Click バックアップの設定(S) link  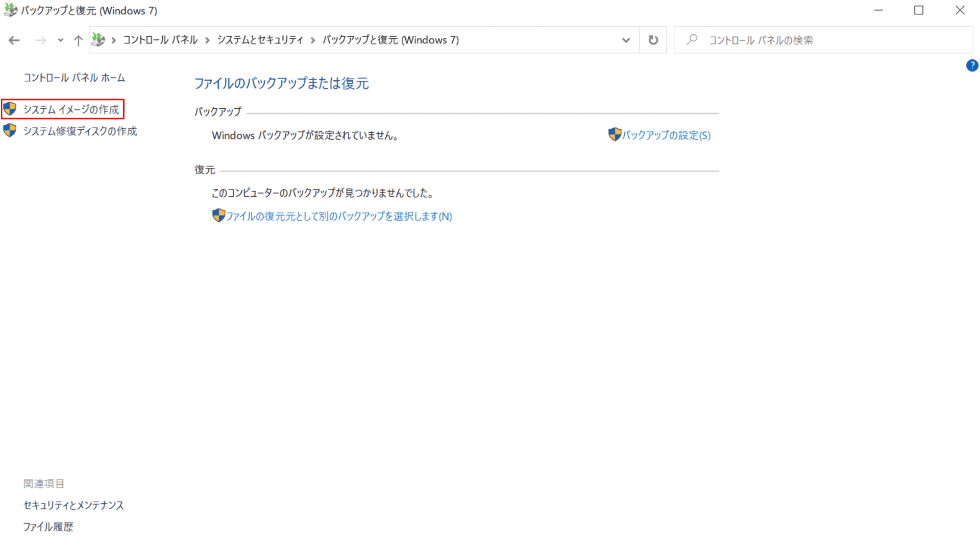[x=666, y=135]
